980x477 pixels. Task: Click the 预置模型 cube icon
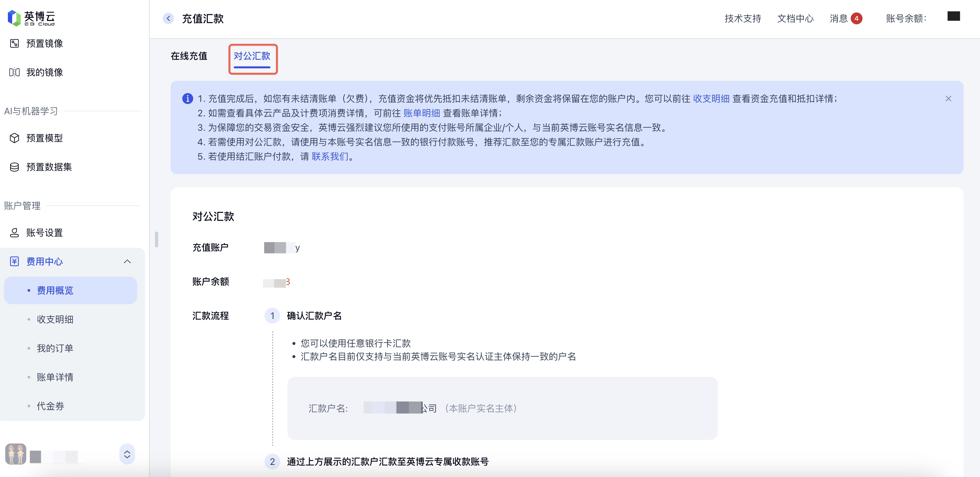pos(14,138)
